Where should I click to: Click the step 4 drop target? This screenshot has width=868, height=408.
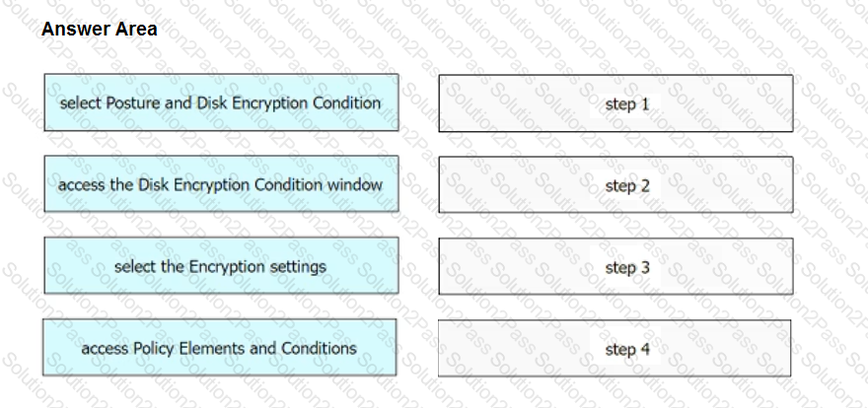tap(615, 349)
